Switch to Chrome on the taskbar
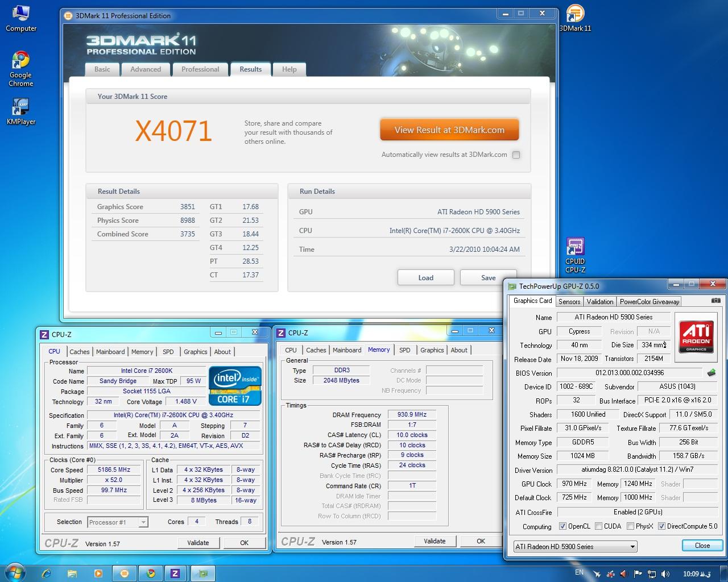 coord(150,573)
